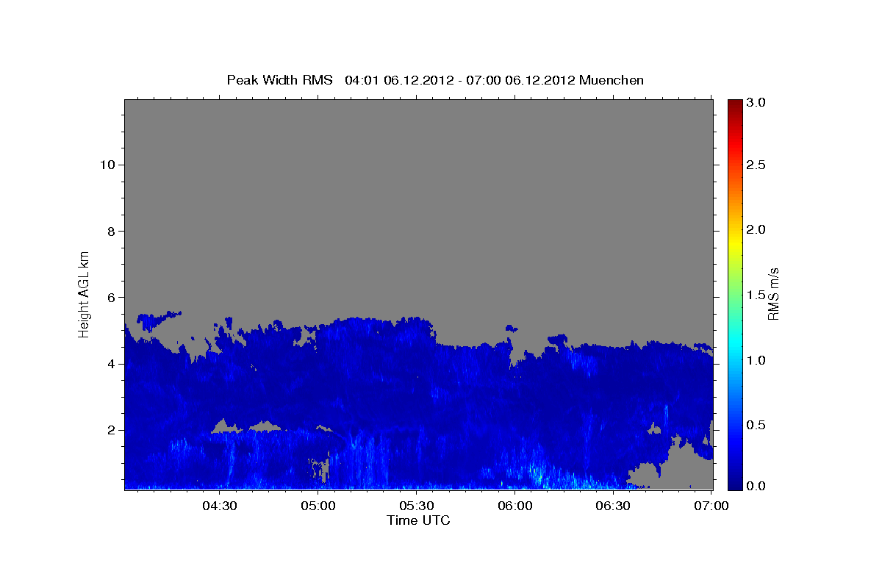Viewport: 882px width, 588px height.
Task: Click the 'Muenchen' station name in title
Action: (x=612, y=79)
